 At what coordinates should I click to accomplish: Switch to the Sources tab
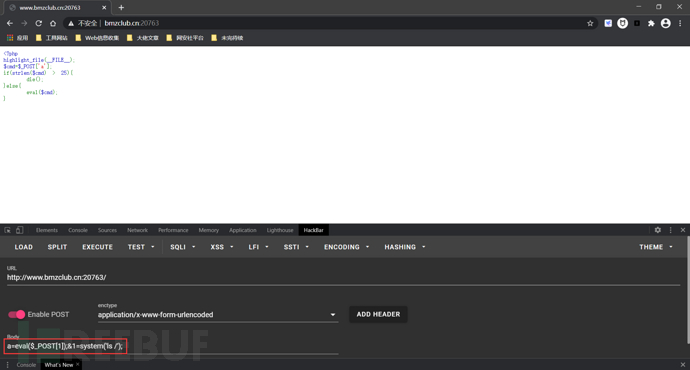pyautogui.click(x=107, y=230)
